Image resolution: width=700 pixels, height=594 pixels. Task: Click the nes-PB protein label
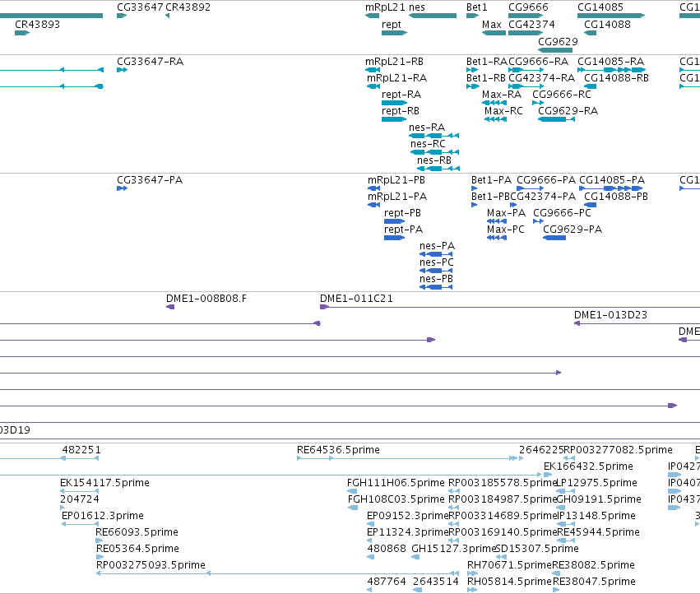pyautogui.click(x=436, y=279)
